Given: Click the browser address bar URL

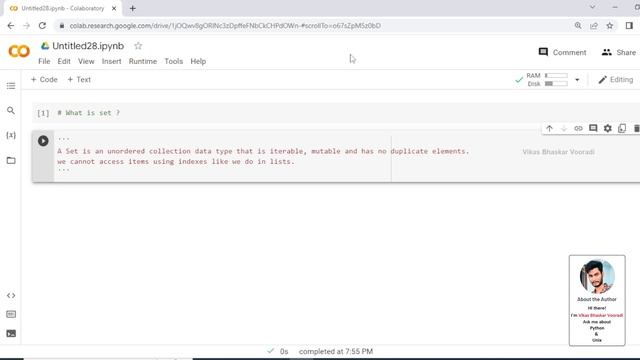Looking at the screenshot, I should click(x=225, y=25).
